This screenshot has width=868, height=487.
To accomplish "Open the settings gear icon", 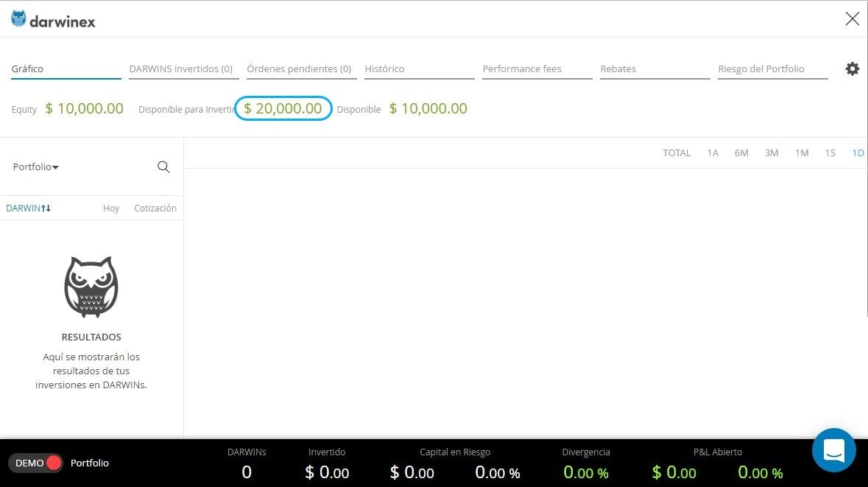I will (x=853, y=69).
